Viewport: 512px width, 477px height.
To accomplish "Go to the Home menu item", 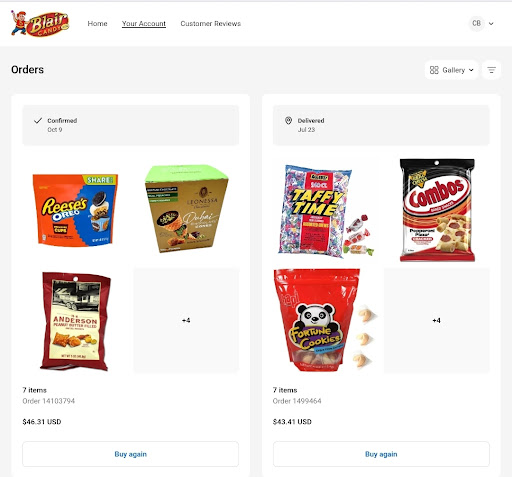I will point(97,24).
